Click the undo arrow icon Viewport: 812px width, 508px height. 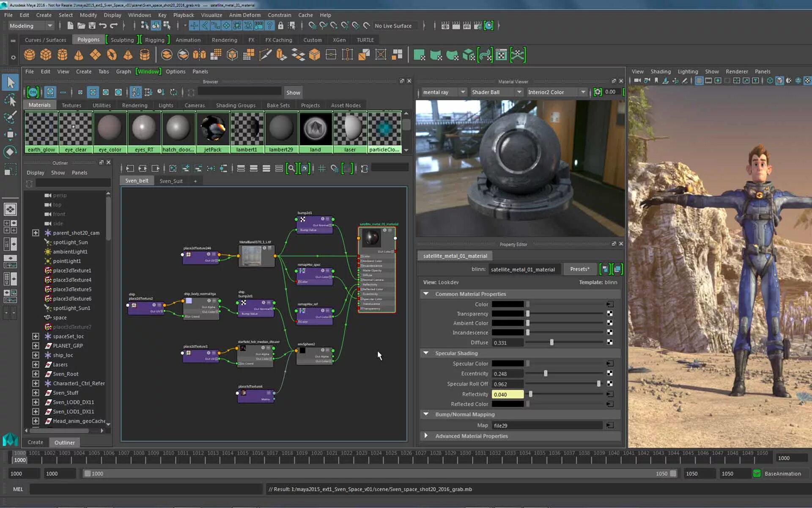click(x=103, y=26)
